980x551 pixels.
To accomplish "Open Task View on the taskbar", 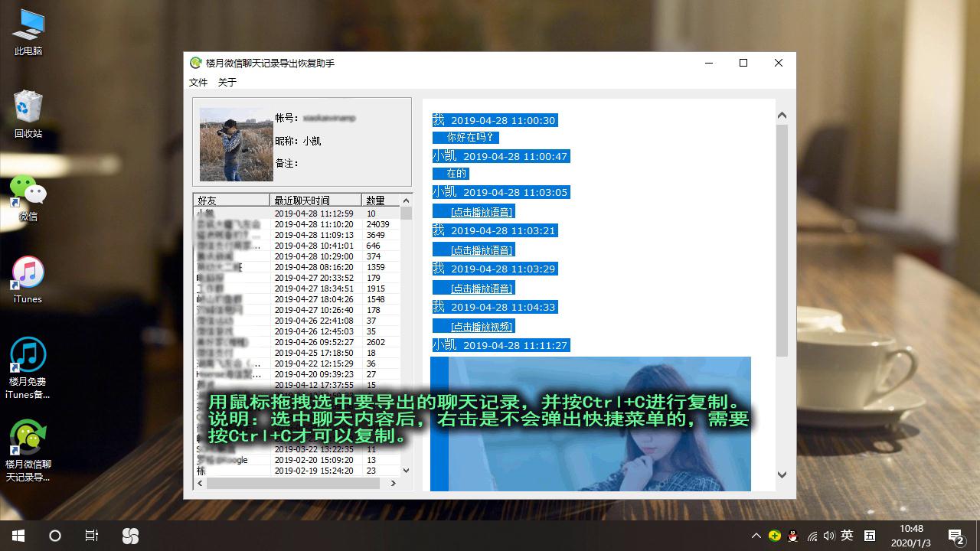I will tap(91, 536).
